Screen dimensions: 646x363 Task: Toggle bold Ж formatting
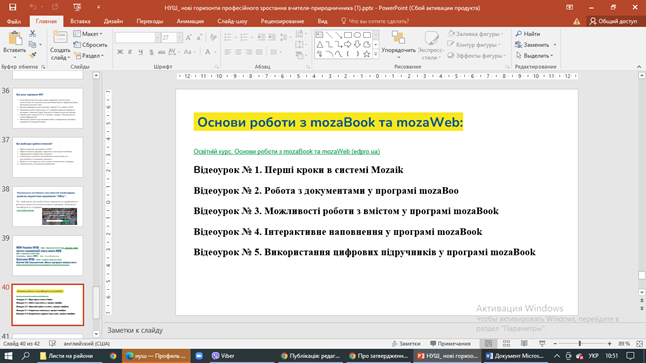[120, 52]
